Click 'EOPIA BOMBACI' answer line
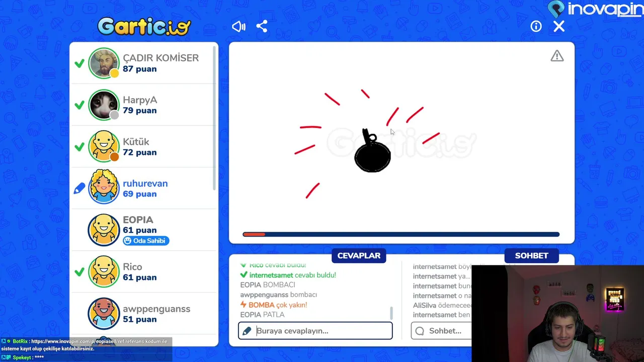 (268, 285)
